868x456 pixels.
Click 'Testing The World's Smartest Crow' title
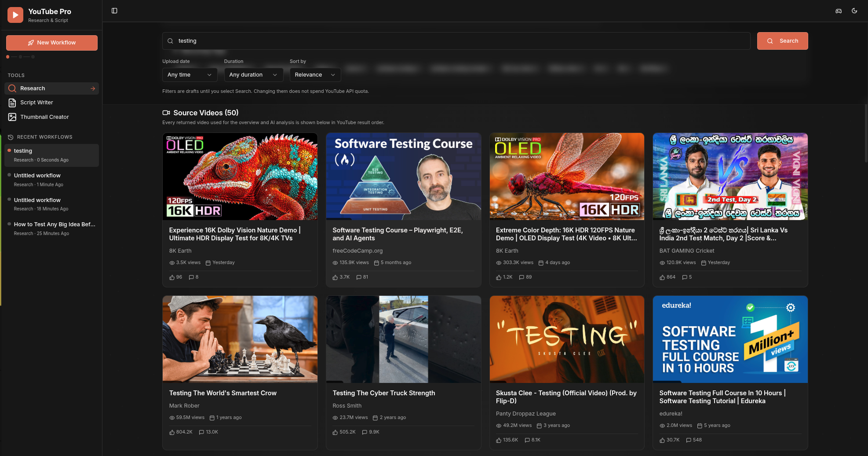223,393
